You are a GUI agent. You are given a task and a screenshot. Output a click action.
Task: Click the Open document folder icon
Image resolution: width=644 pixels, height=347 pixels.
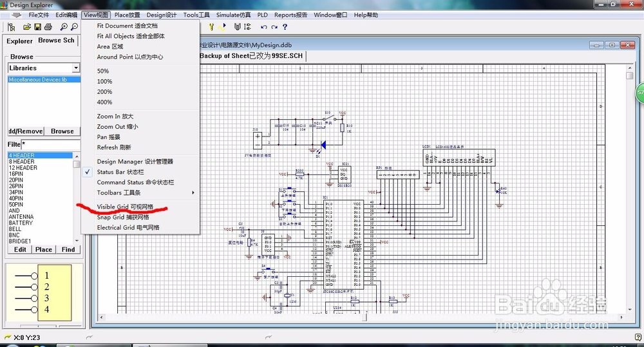pyautogui.click(x=26, y=27)
